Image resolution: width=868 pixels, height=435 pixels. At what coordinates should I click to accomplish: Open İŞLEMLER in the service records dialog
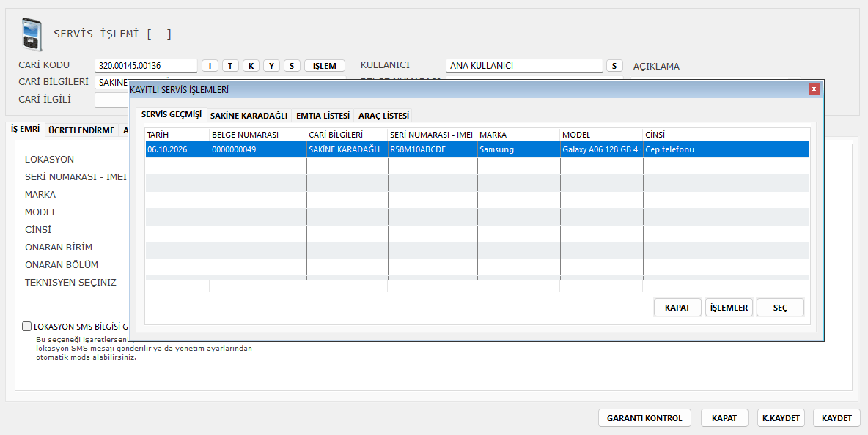pyautogui.click(x=729, y=308)
